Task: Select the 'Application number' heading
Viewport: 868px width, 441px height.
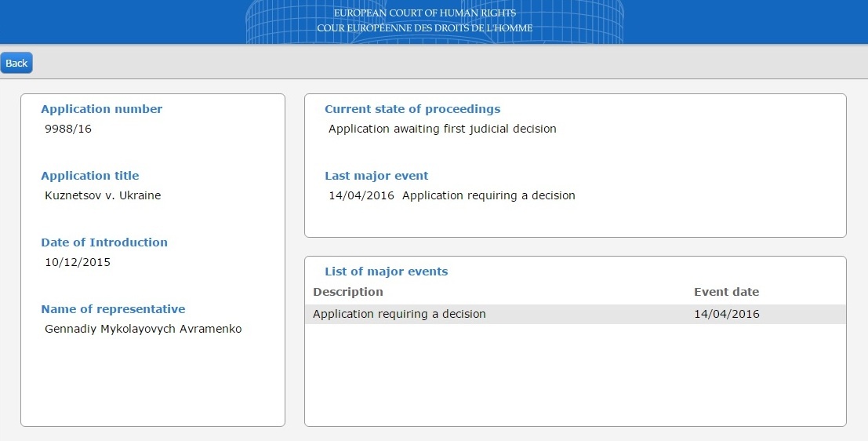Action: click(x=101, y=109)
